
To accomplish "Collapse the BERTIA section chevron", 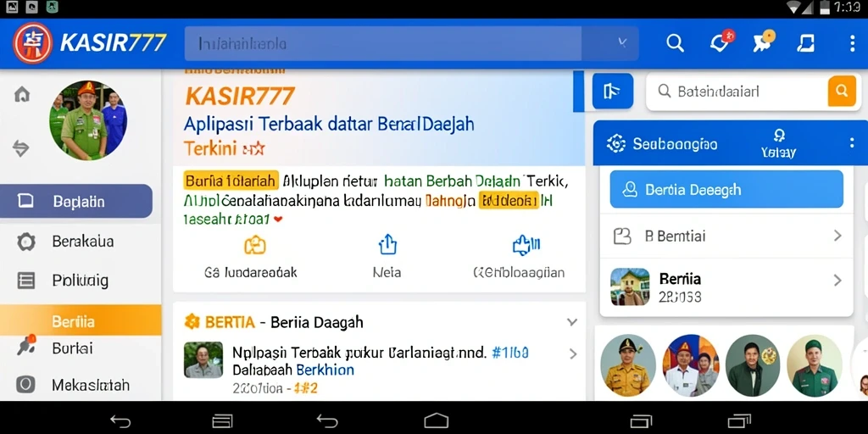I will click(x=572, y=322).
